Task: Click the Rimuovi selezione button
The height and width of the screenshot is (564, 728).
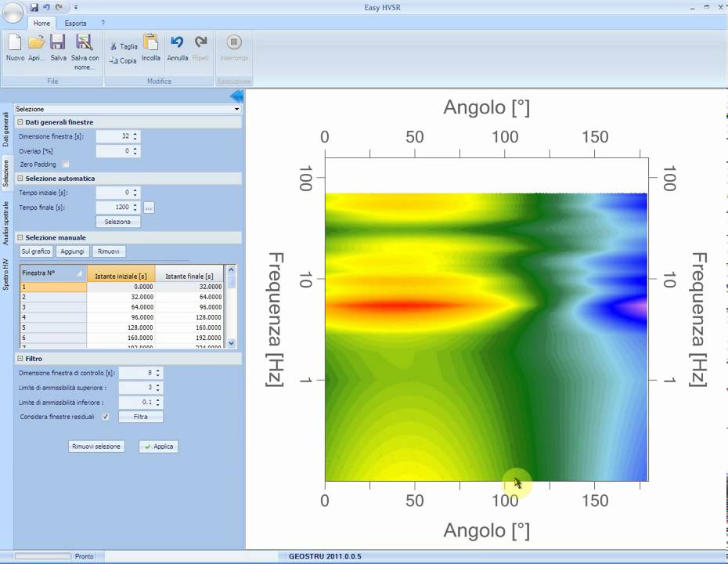Action: click(96, 446)
